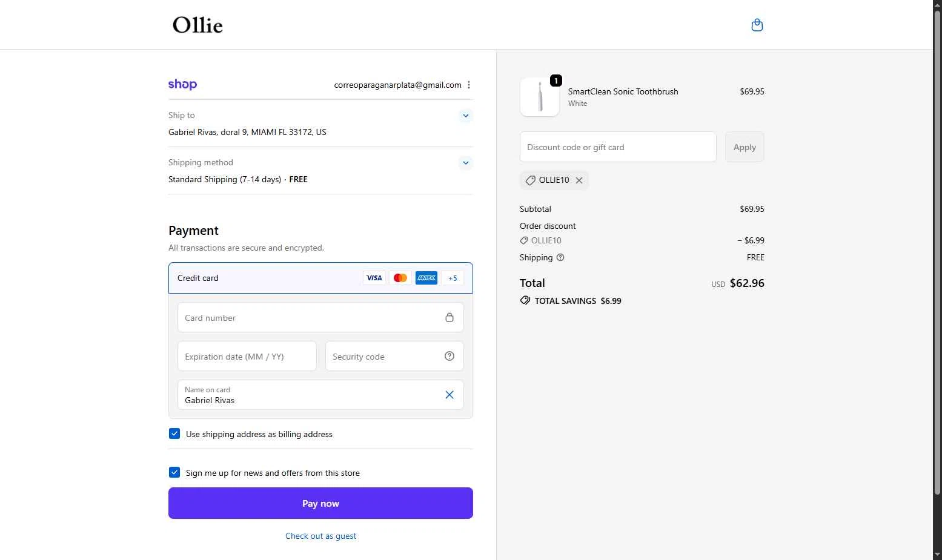The width and height of the screenshot is (942, 560).
Task: Focus the Expiration date field
Action: (x=247, y=356)
